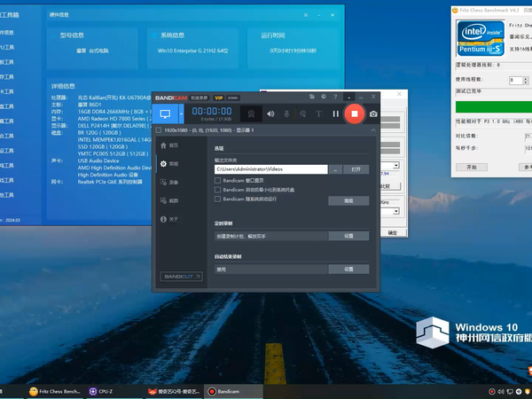
Task: Click the Open button beside the output folder path
Action: (x=356, y=169)
